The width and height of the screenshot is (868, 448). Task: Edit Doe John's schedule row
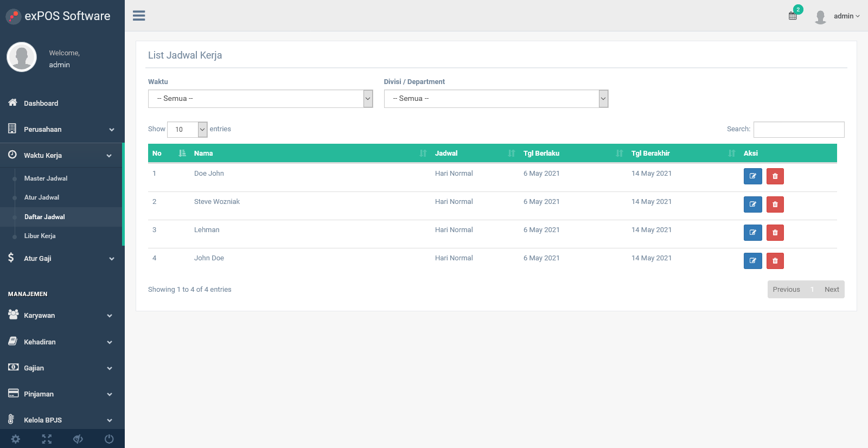[x=753, y=176]
